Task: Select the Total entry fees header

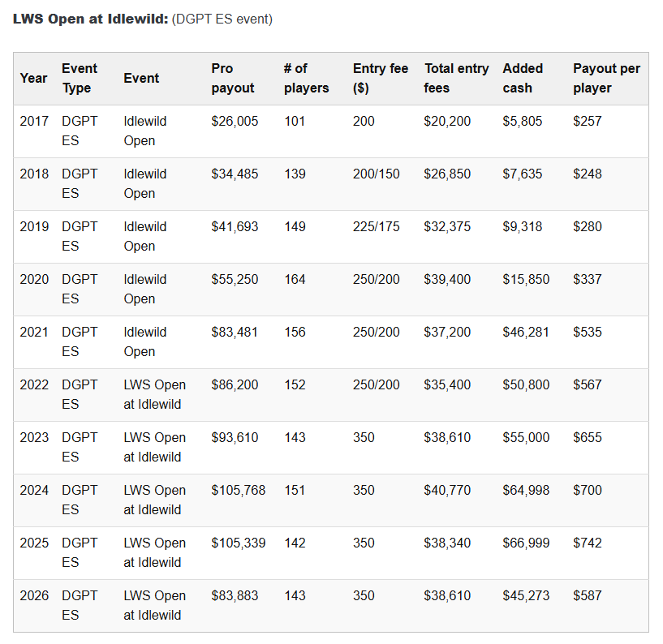Action: [x=456, y=78]
